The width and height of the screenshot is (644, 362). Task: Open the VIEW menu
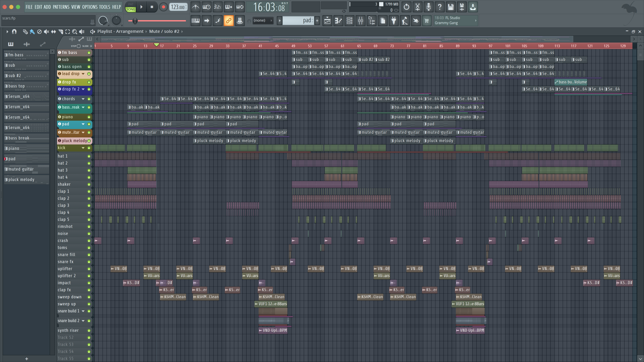pos(75,7)
